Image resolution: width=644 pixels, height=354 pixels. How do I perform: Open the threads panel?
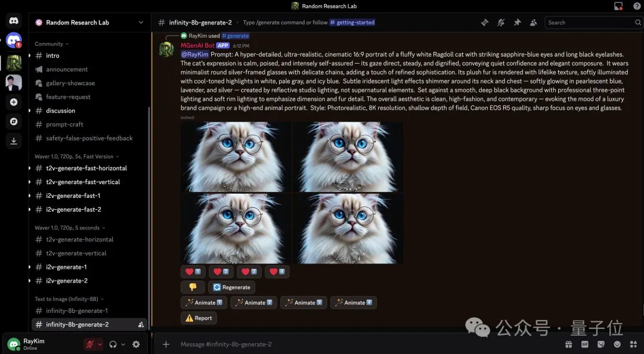pyautogui.click(x=485, y=22)
